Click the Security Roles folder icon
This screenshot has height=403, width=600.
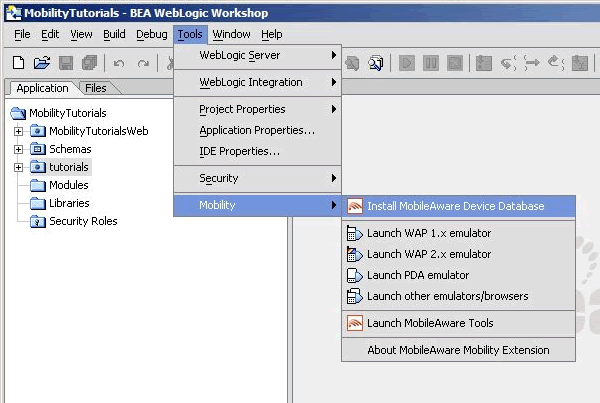pos(38,221)
